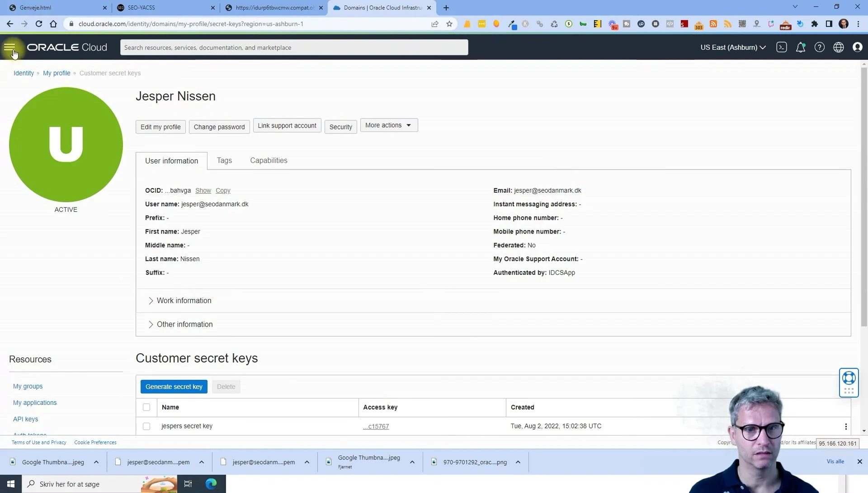This screenshot has height=493, width=868.
Task: View Oracle Cloud notifications bell
Action: [801, 47]
